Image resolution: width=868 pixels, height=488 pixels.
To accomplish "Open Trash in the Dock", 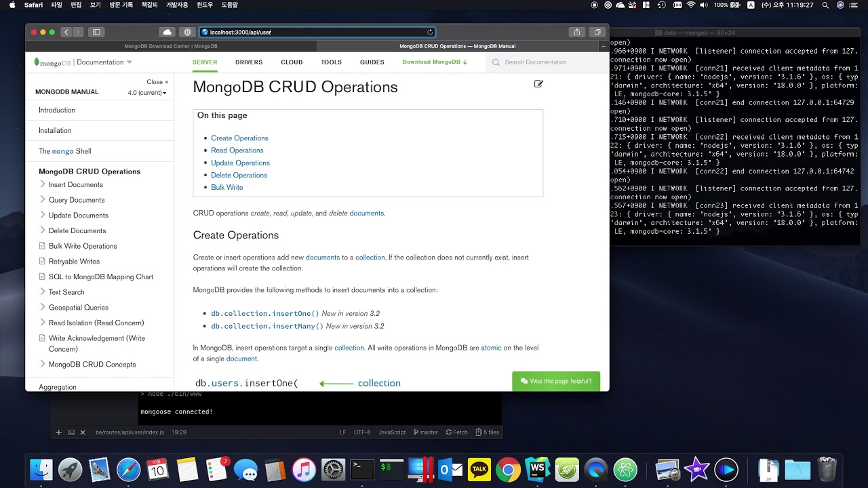I will click(827, 469).
